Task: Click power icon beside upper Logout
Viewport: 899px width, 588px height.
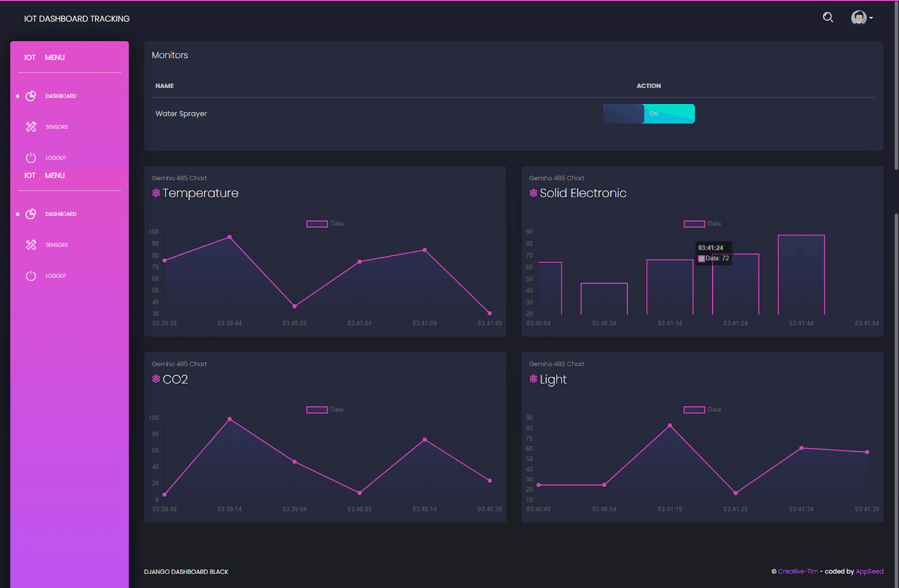Action: pos(31,158)
